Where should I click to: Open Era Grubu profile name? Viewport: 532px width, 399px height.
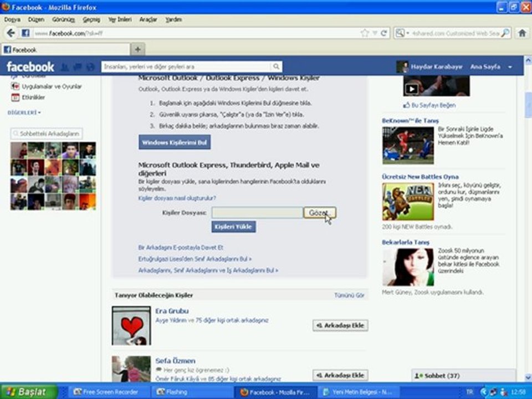(x=172, y=311)
